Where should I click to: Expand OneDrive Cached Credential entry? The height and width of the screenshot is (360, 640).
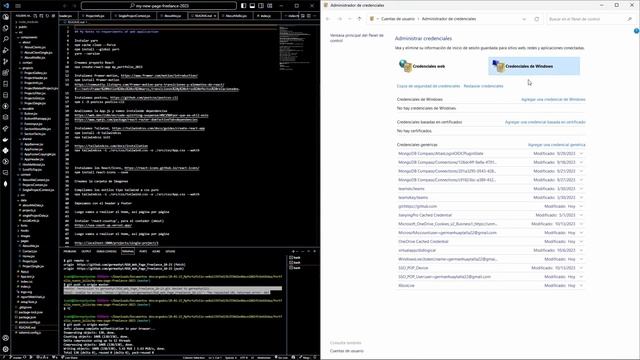point(581,241)
